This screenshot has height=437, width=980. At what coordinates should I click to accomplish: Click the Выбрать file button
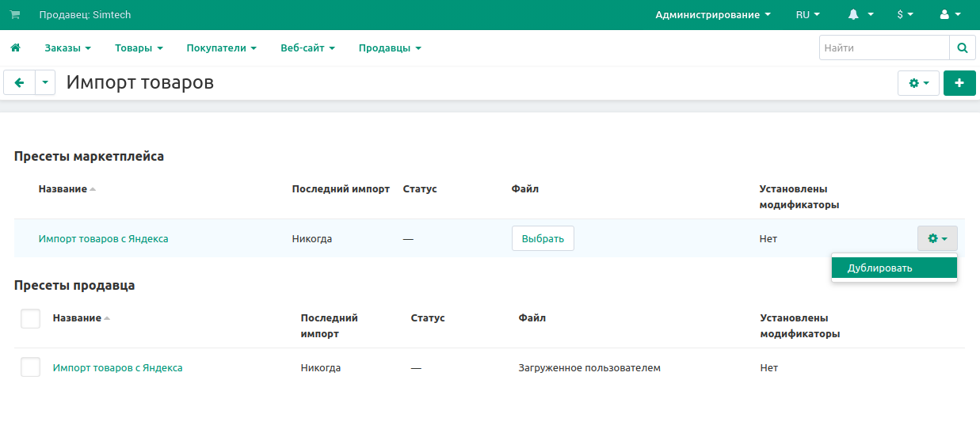pyautogui.click(x=543, y=238)
